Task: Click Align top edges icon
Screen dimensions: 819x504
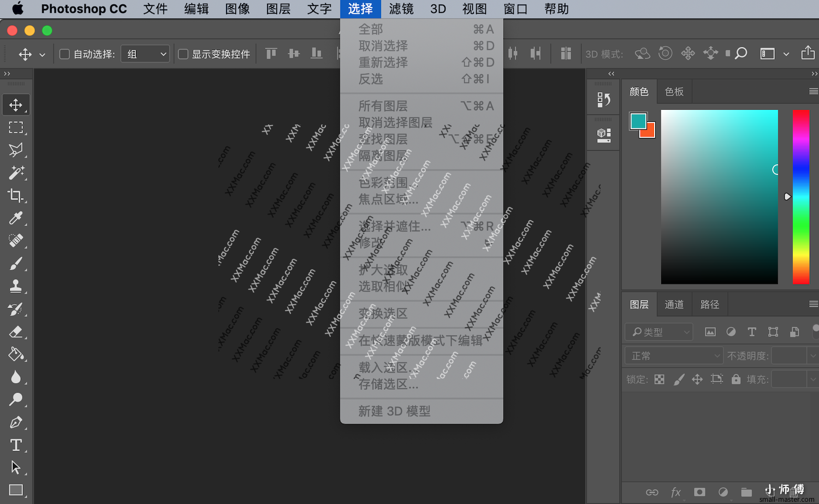Action: (271, 53)
